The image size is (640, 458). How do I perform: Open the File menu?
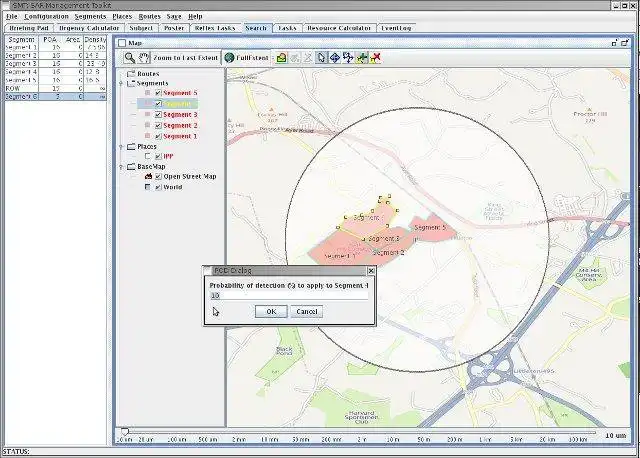12,16
